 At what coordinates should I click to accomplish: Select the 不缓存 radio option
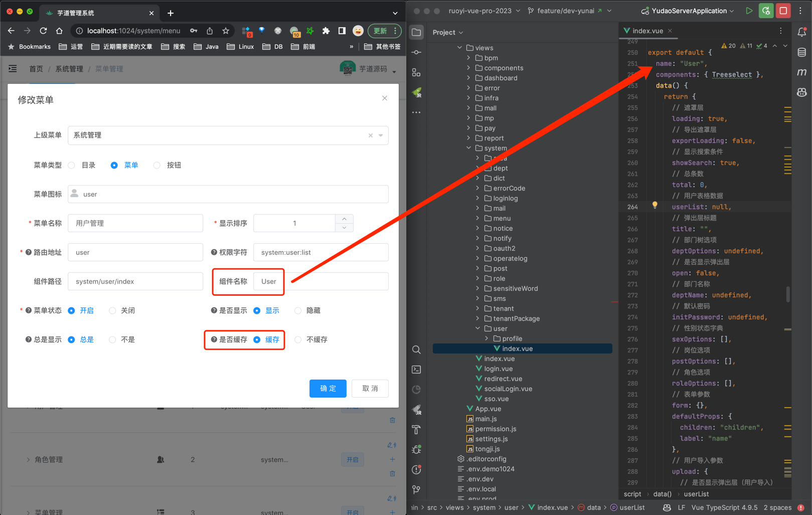pos(298,340)
